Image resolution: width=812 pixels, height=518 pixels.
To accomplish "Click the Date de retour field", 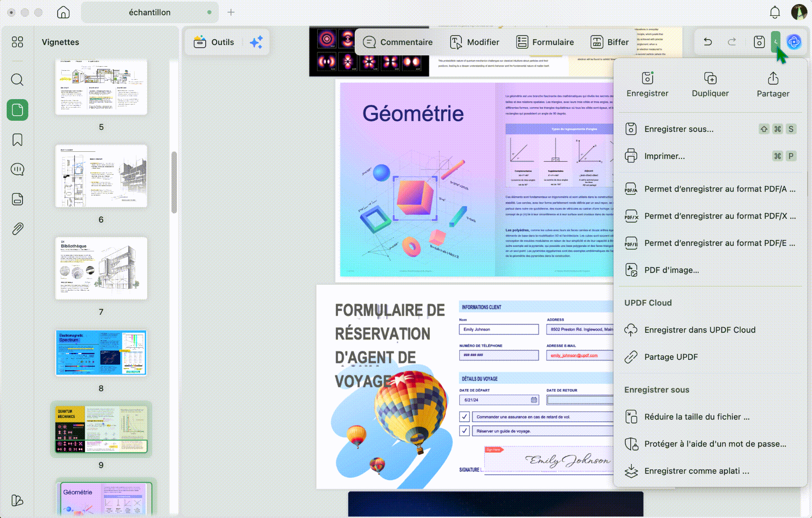I will pos(580,400).
